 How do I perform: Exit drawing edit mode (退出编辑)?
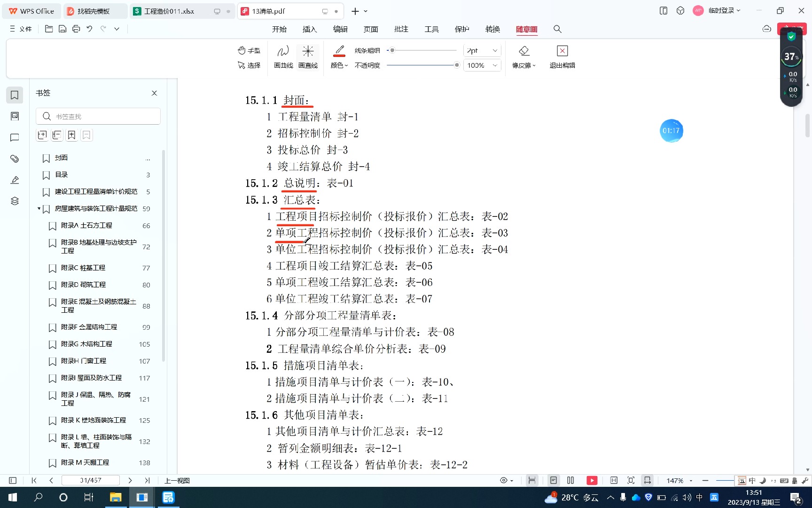click(x=562, y=57)
